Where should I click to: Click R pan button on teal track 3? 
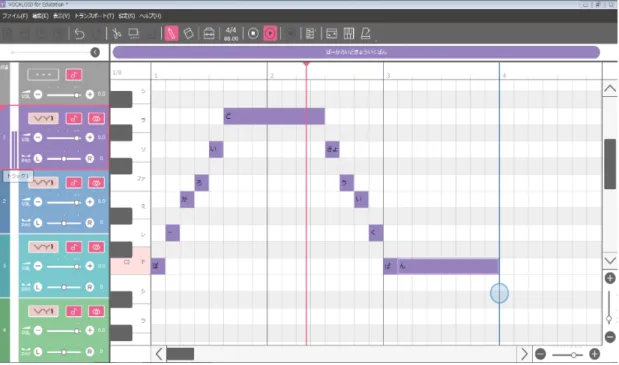pyautogui.click(x=90, y=287)
